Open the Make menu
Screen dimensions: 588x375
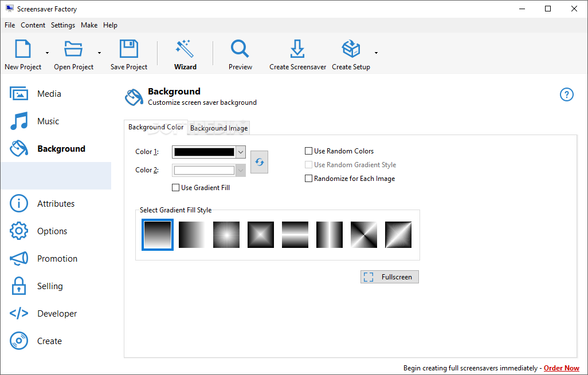(89, 25)
